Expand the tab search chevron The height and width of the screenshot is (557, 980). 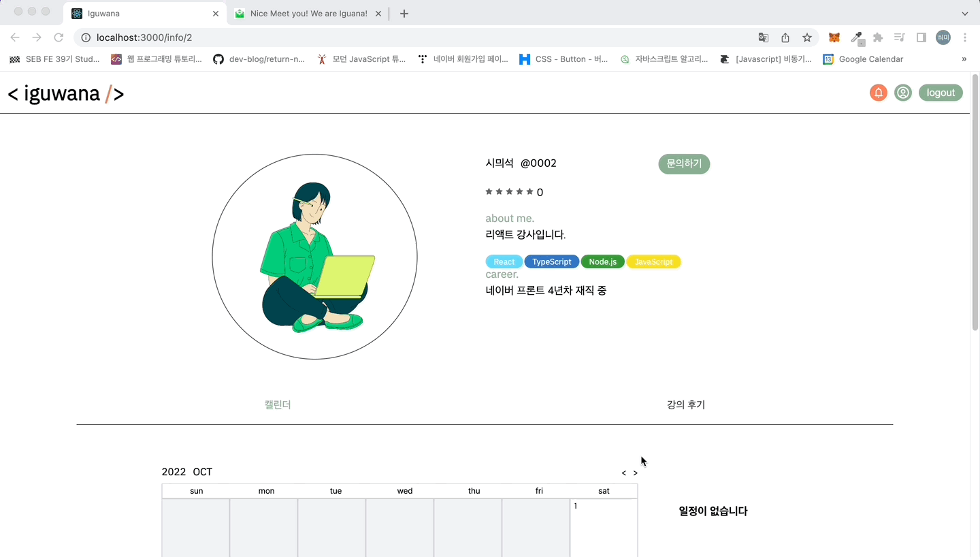965,14
